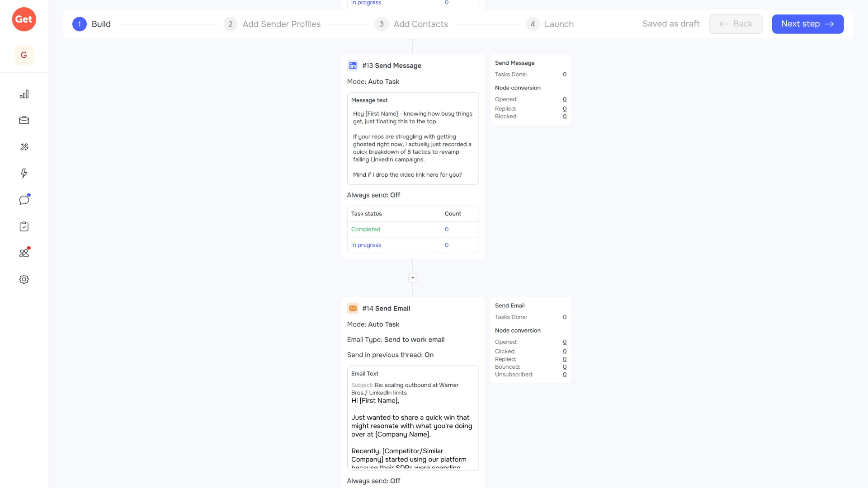
Task: Click the Back button
Action: pos(736,24)
